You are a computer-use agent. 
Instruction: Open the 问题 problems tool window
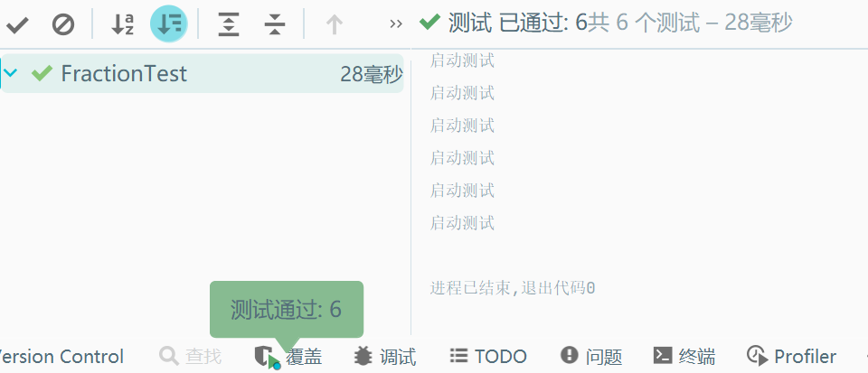pos(590,357)
